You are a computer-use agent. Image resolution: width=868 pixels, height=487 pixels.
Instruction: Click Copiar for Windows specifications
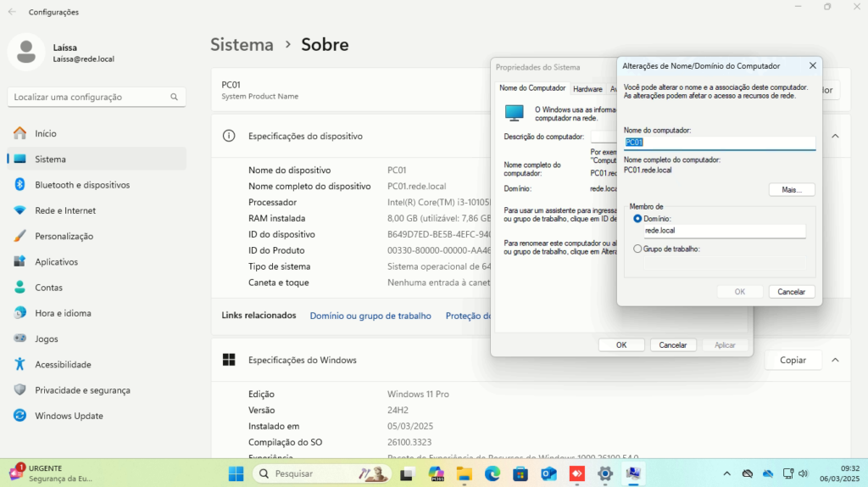pyautogui.click(x=793, y=360)
